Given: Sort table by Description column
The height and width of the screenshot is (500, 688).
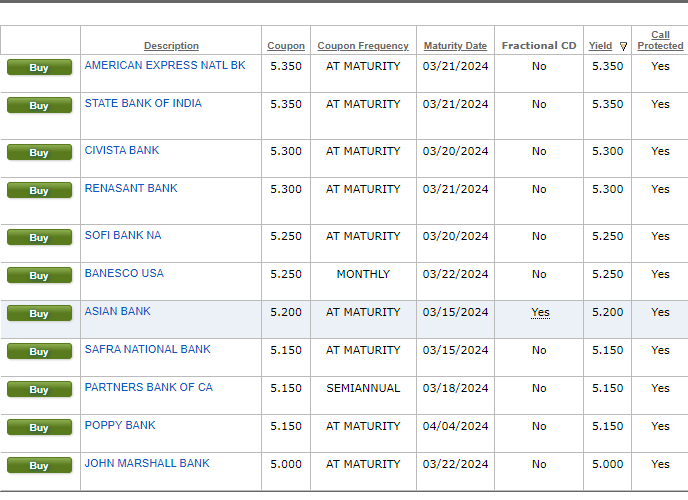Looking at the screenshot, I should coord(171,46).
